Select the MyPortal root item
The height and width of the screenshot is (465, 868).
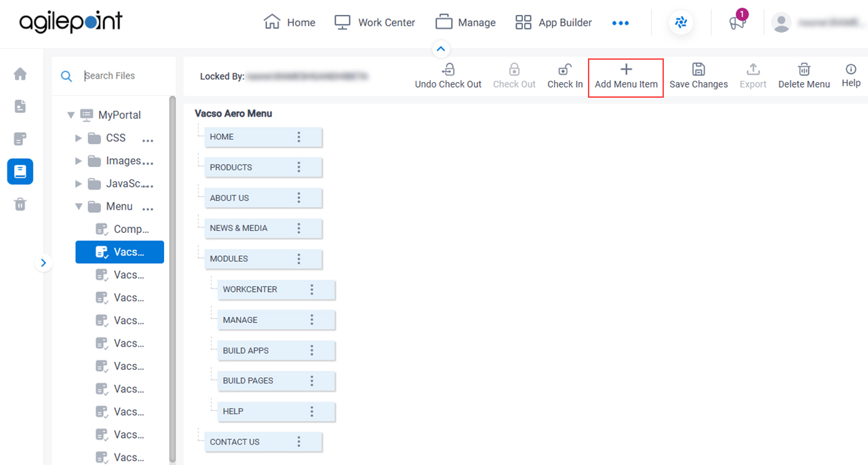click(x=111, y=115)
